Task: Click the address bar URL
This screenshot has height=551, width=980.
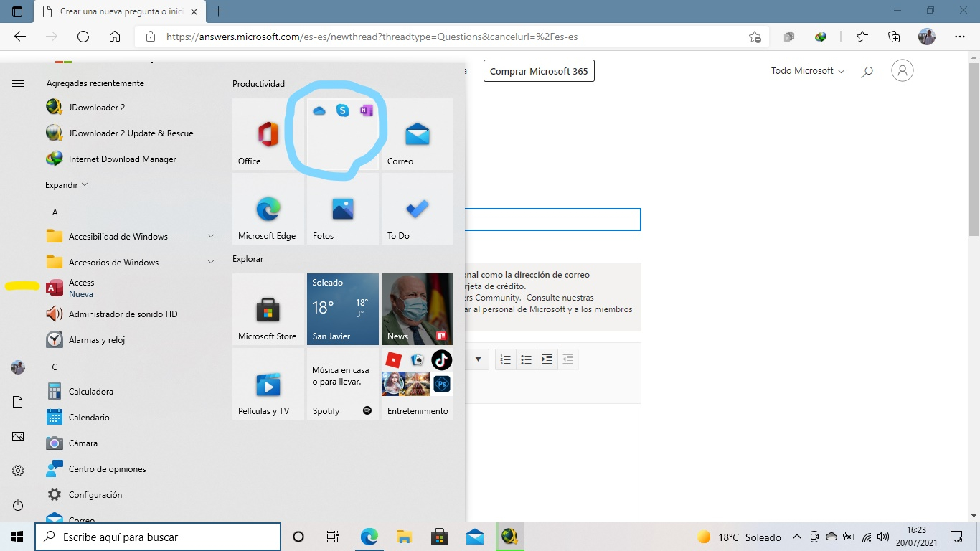Action: pyautogui.click(x=372, y=37)
